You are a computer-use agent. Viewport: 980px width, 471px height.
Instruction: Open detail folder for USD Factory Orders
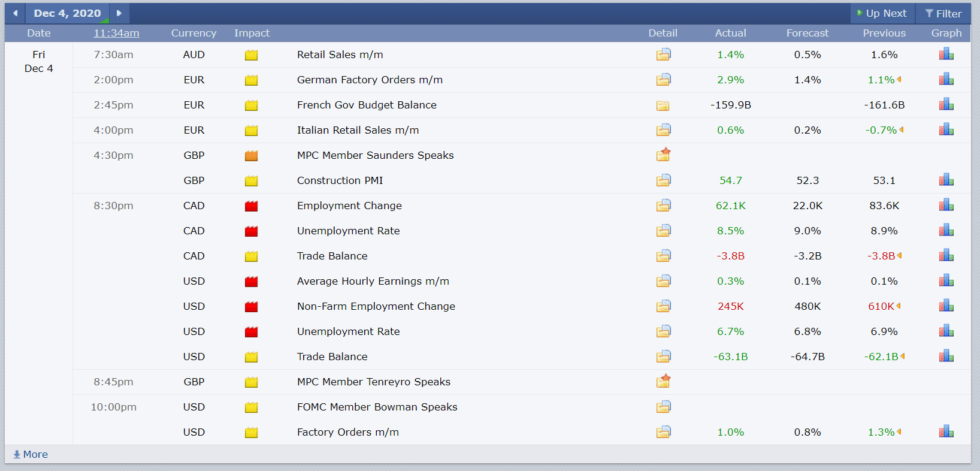[663, 432]
